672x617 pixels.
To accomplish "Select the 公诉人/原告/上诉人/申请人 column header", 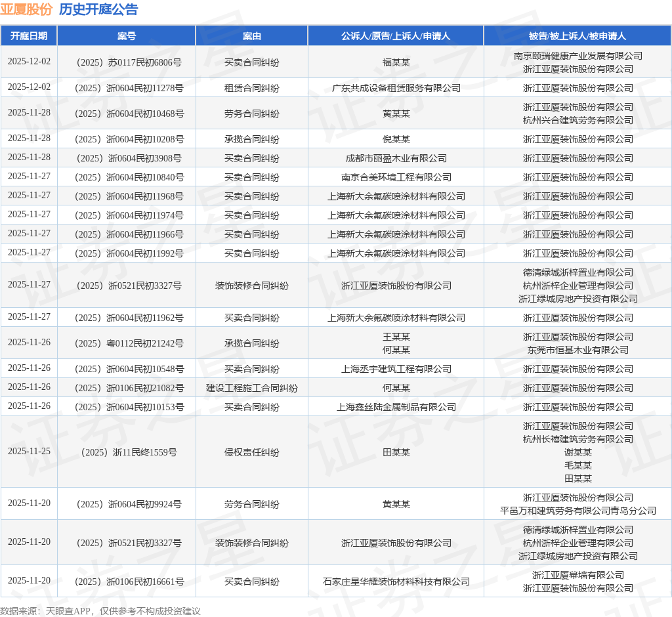I will [x=396, y=36].
